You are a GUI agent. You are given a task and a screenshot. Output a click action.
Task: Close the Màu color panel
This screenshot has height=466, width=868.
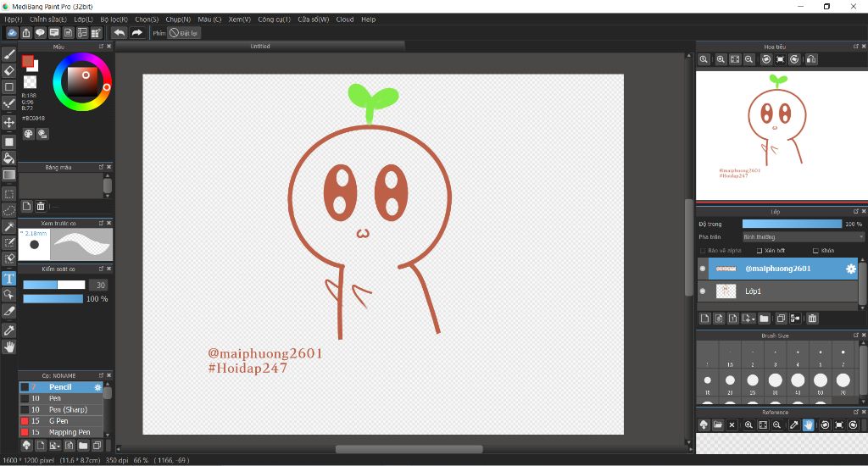109,47
